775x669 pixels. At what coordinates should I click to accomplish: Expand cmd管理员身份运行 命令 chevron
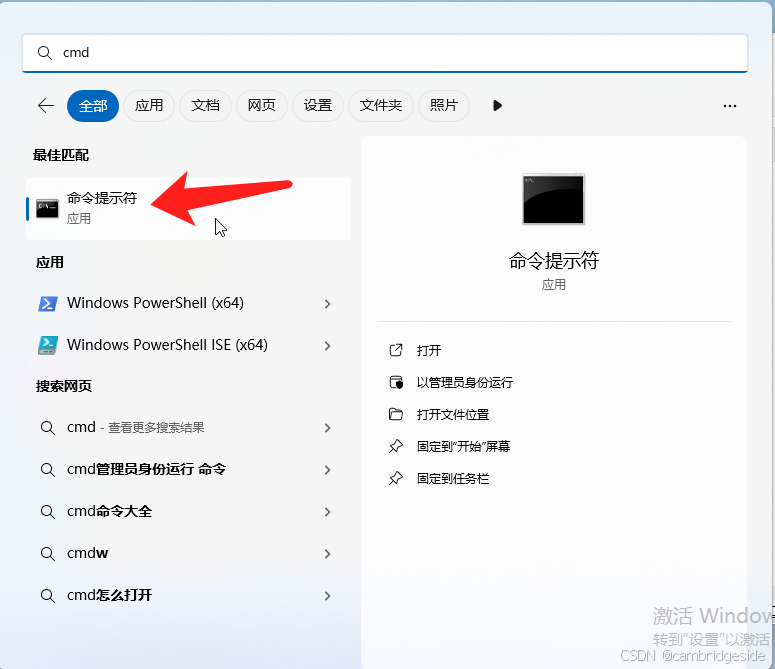point(327,470)
